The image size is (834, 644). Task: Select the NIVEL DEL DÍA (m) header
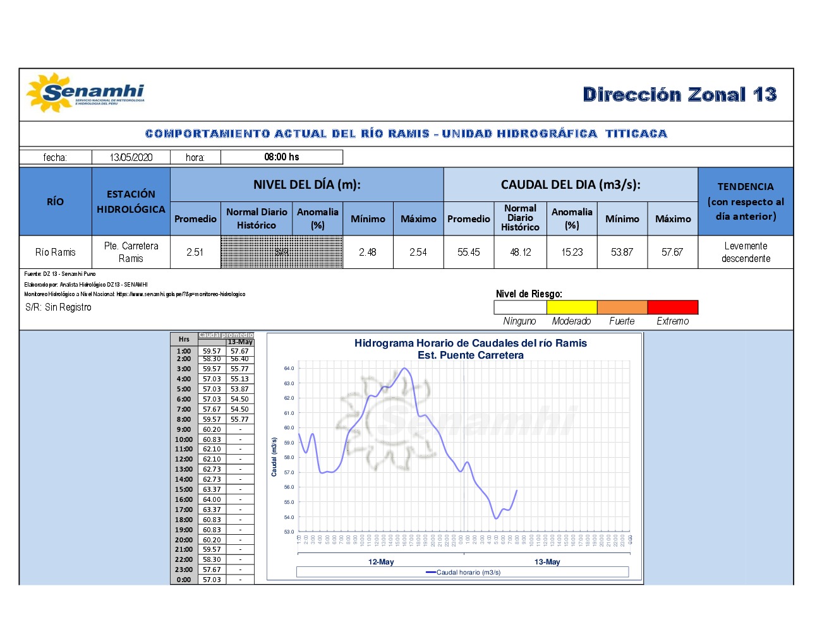[306, 185]
